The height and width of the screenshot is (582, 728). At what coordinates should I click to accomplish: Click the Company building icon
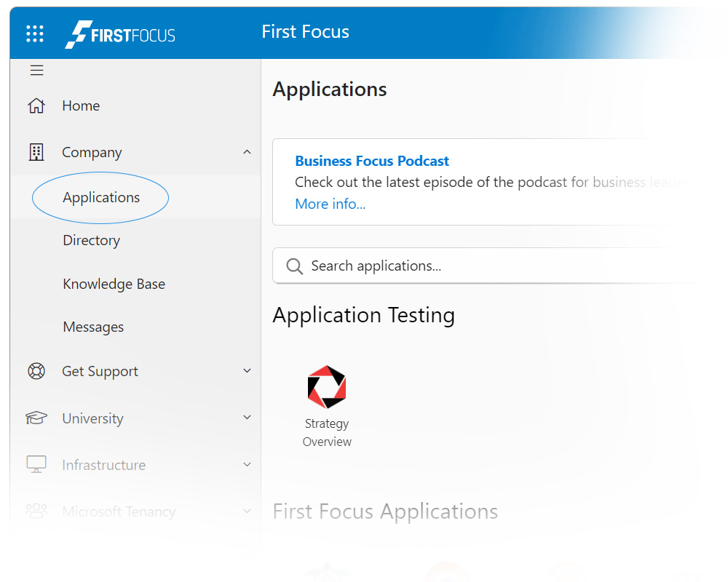point(36,152)
